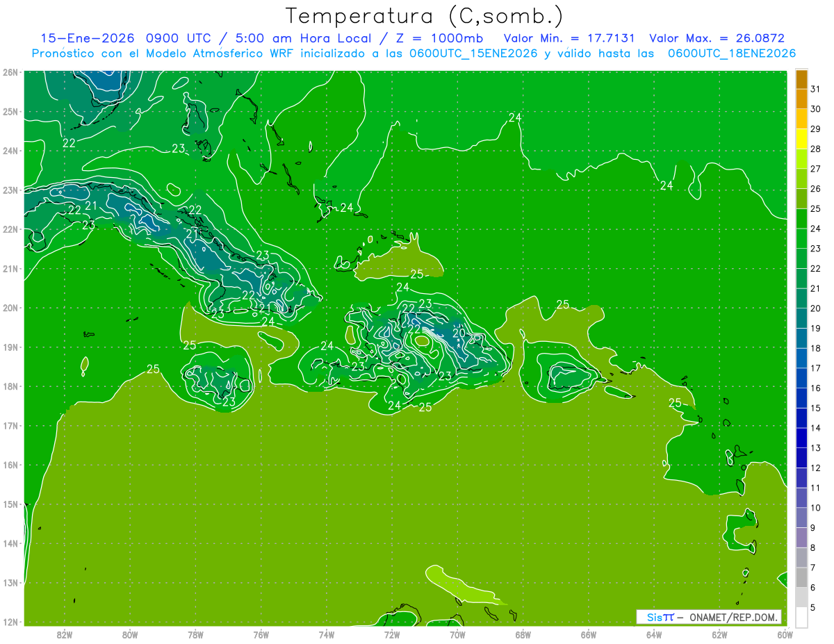Pick legend color band between 9 and 10
The image size is (834, 644).
pos(801,518)
